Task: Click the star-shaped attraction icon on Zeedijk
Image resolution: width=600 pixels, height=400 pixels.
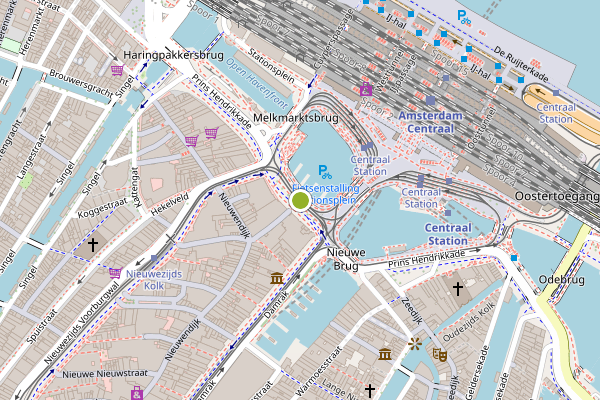Action: point(415,344)
